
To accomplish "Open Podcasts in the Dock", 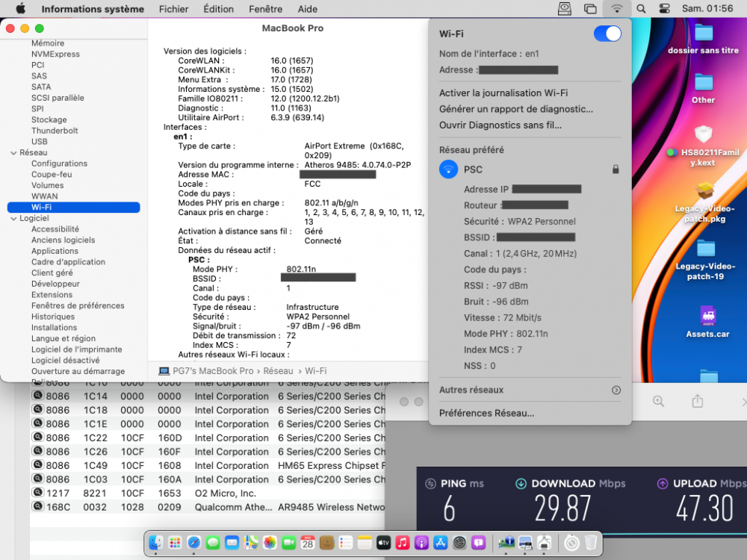I will (421, 542).
